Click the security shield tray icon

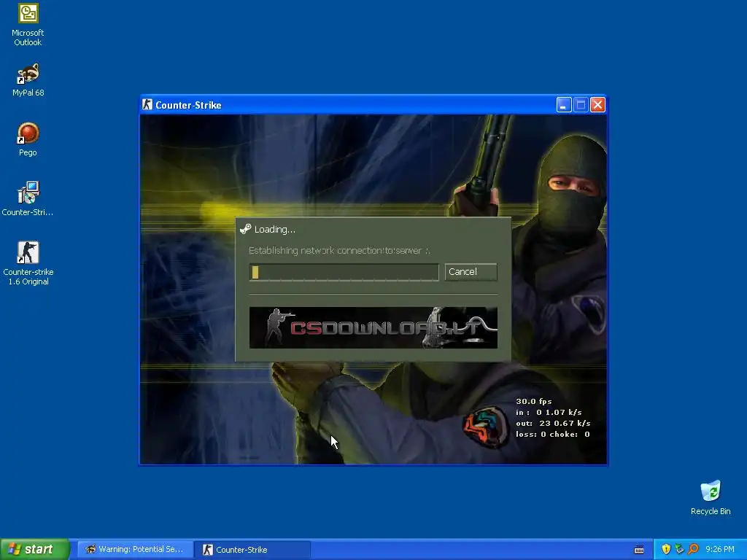pyautogui.click(x=666, y=550)
